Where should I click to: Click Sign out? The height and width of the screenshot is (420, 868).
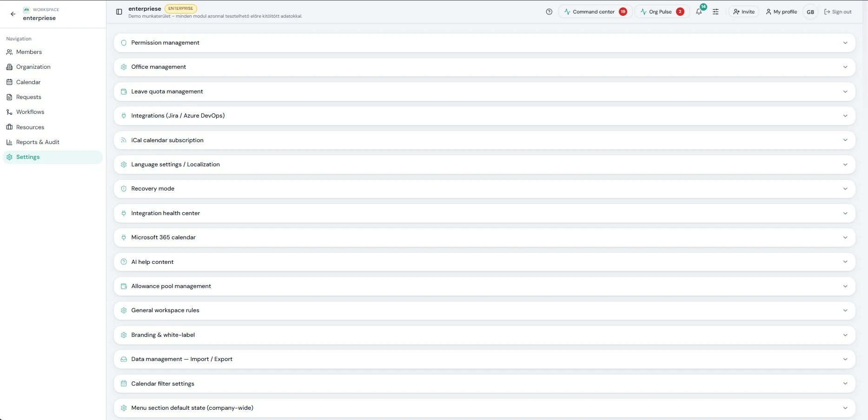[x=838, y=12]
